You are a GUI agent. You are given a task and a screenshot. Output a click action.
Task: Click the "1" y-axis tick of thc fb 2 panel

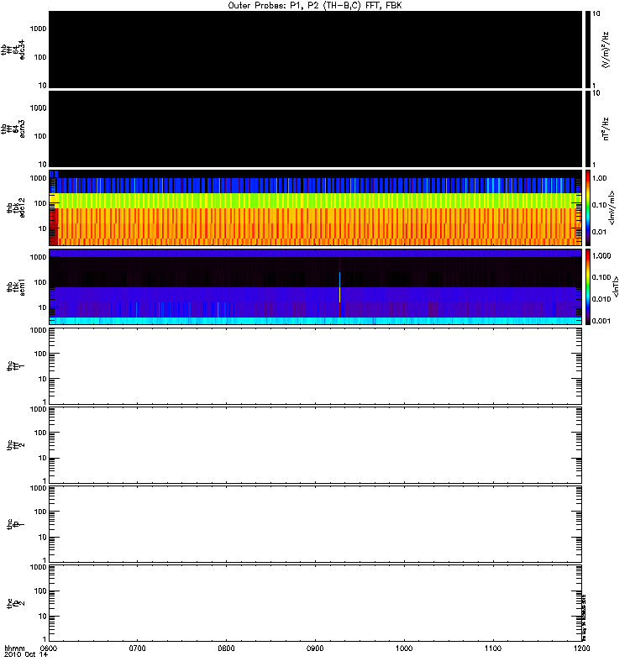click(45, 639)
